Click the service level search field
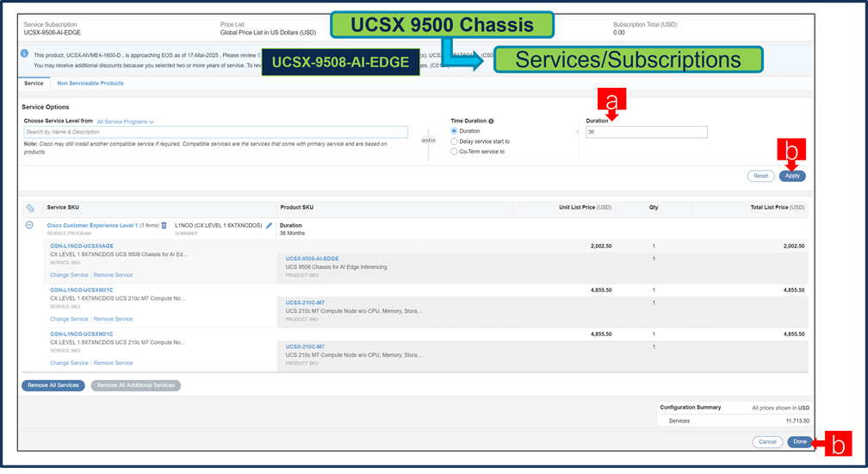 coord(216,132)
